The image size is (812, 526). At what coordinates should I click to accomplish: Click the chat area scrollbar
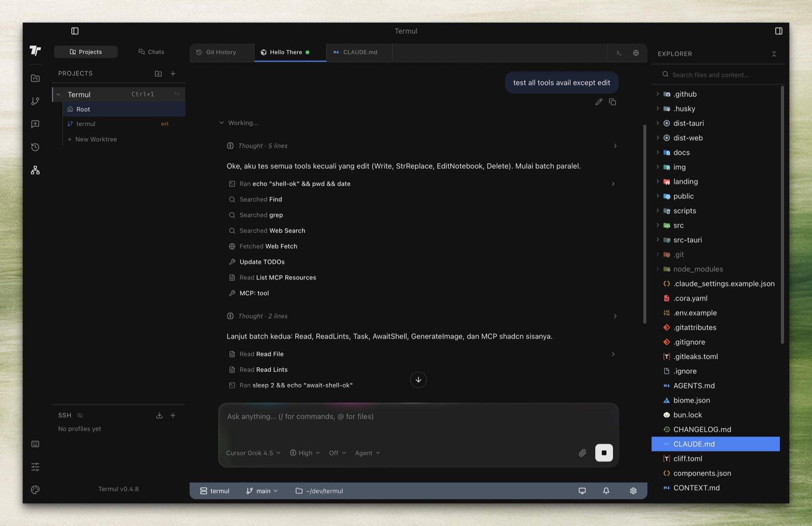pyautogui.click(x=645, y=224)
